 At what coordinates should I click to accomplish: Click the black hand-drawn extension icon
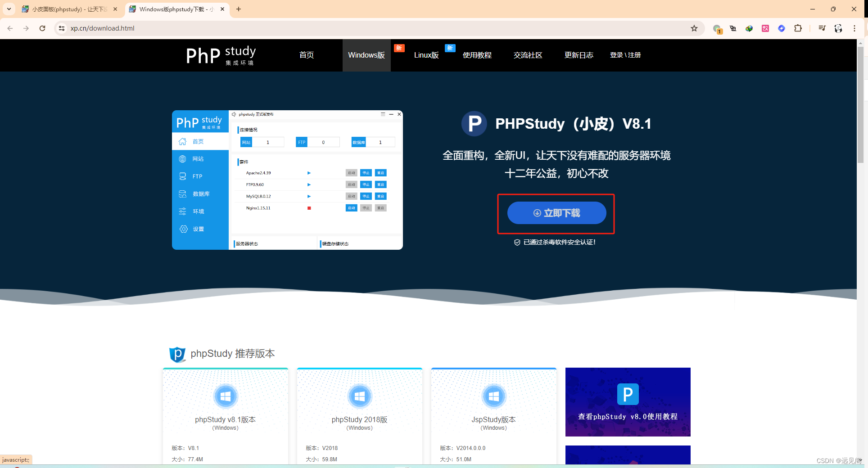click(733, 28)
